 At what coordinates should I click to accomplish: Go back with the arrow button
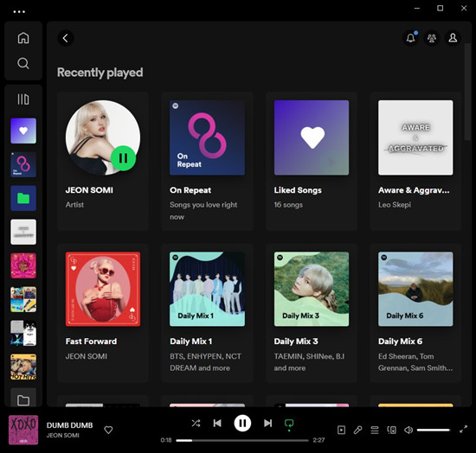[66, 38]
